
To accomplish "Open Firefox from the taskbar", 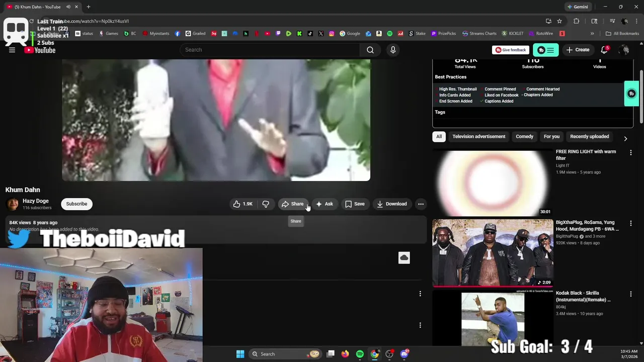I will [x=345, y=354].
